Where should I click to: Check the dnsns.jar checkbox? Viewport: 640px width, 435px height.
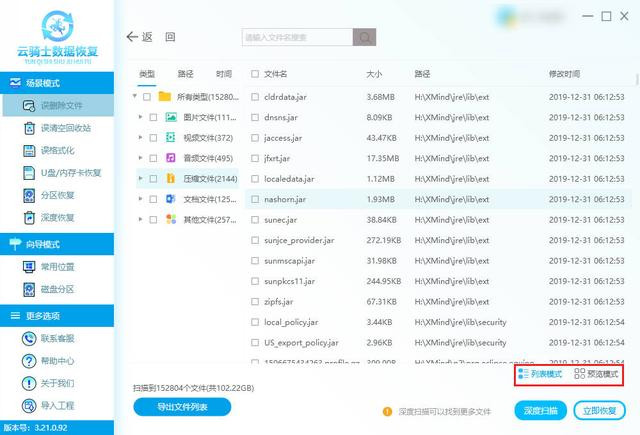[255, 118]
